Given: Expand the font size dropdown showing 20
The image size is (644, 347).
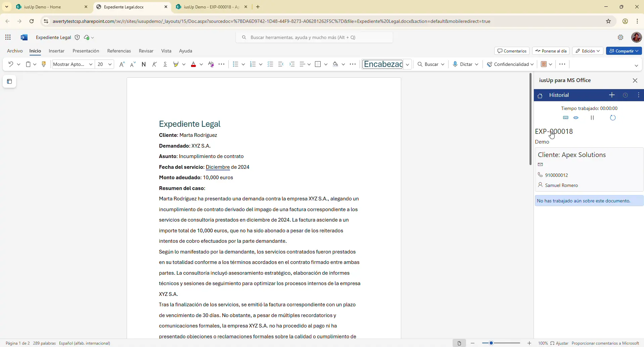Looking at the screenshot, I should [x=110, y=64].
